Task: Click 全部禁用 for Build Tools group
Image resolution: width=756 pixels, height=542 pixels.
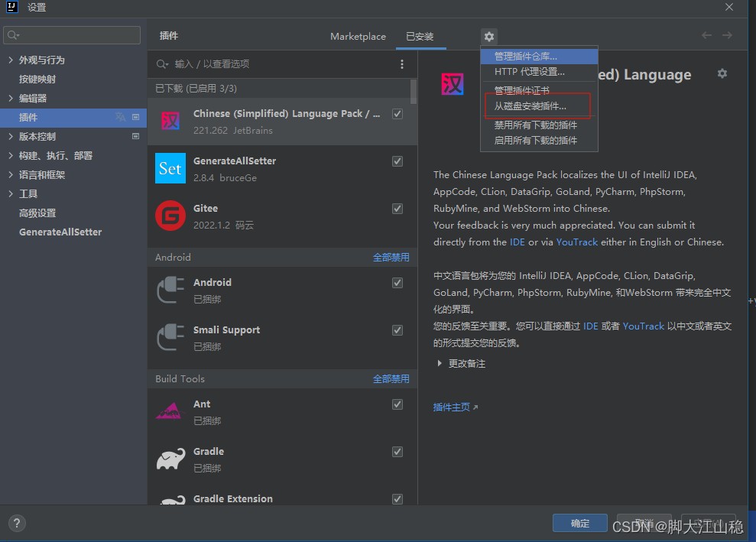Action: coord(391,378)
